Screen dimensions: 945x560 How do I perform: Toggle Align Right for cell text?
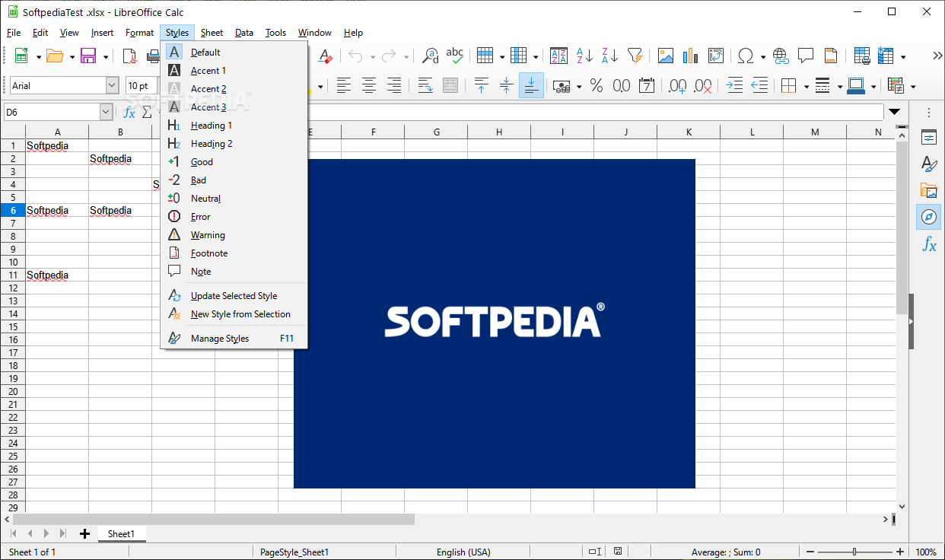pos(394,86)
